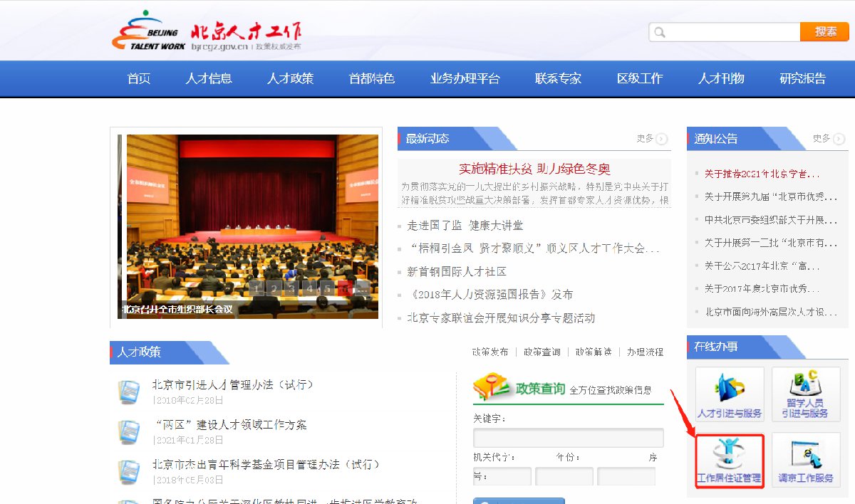
Task: Switch to the 政策发布 tab
Action: [490, 352]
